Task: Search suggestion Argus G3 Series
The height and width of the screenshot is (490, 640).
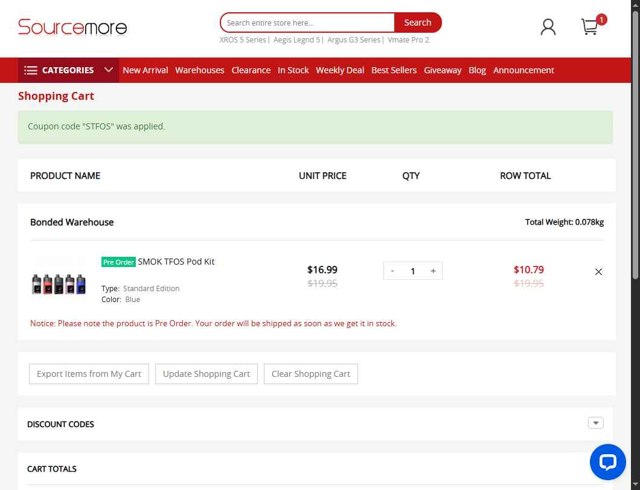Action: (x=353, y=40)
